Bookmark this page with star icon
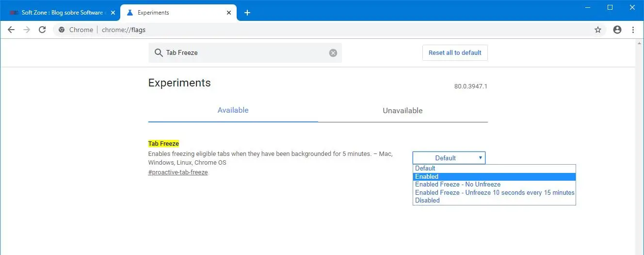The image size is (644, 255). coord(598,30)
